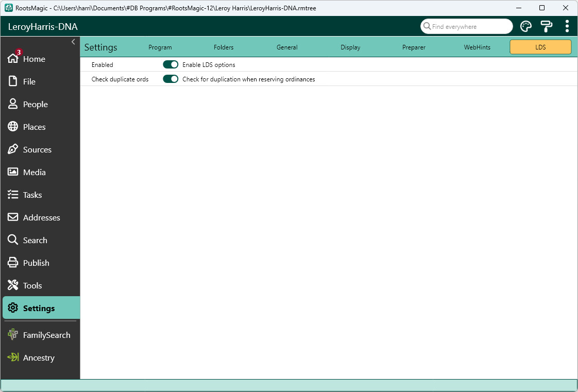The height and width of the screenshot is (392, 578).
Task: Open the Display settings tab
Action: (350, 47)
